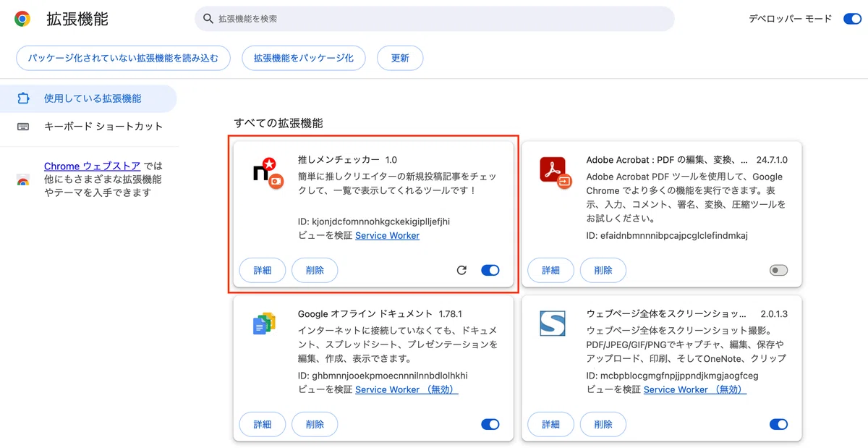Click 拡張機能をパッケージ化 button
This screenshot has height=448, width=868.
click(304, 58)
